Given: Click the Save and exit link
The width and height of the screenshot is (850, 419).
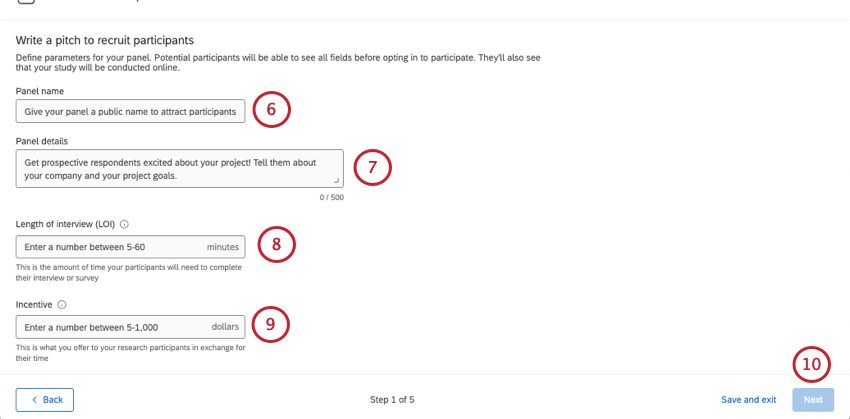Looking at the screenshot, I should click(748, 400).
